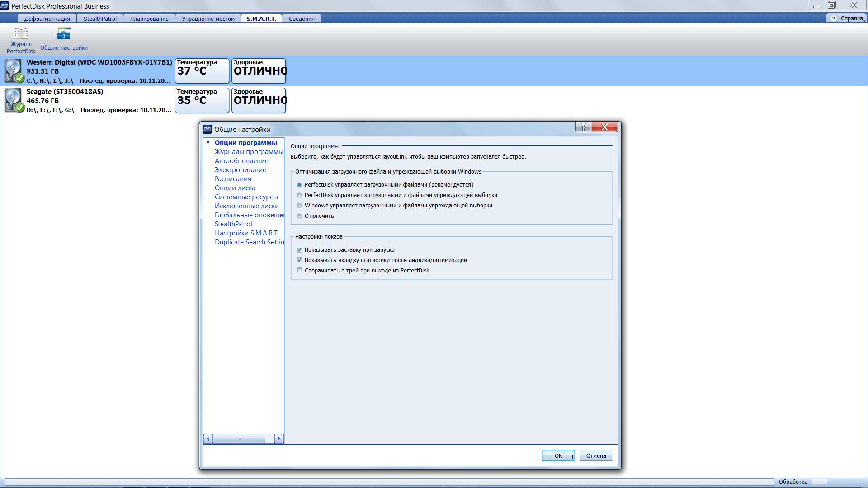Switch to S.M.A.R.T. tab

click(261, 19)
